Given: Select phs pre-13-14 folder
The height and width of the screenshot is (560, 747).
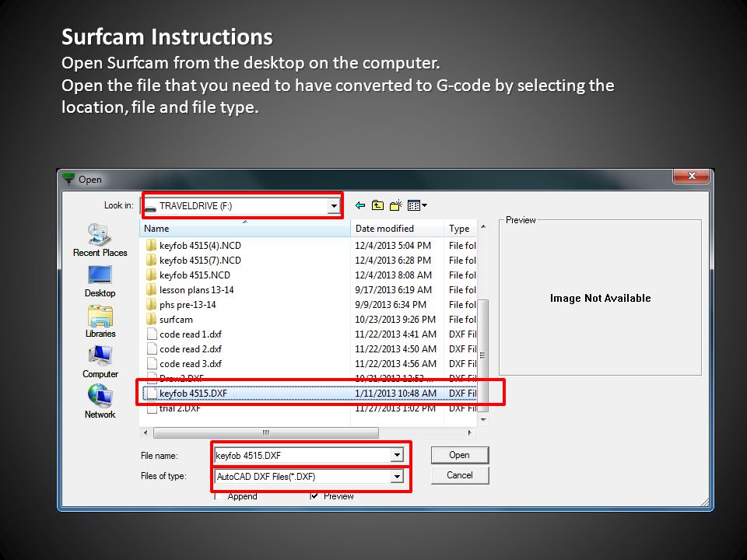Looking at the screenshot, I should click(x=188, y=305).
